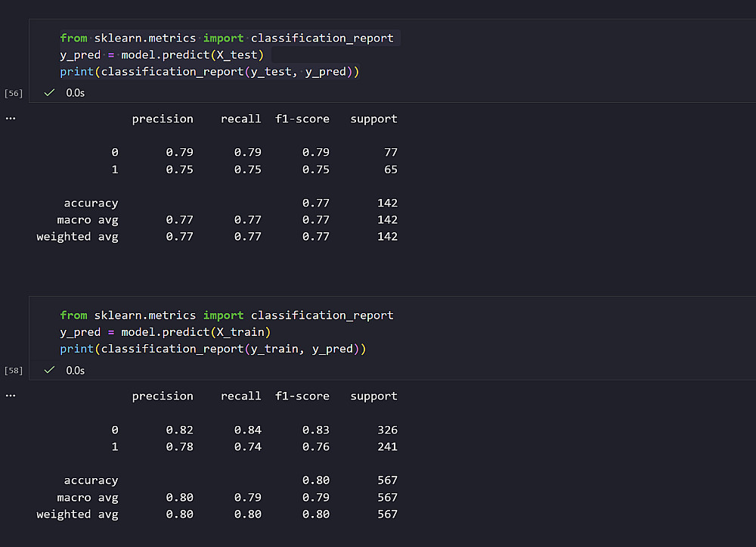Screen dimensions: 756x547
Task: Click the execution count label [56]
Action: pyautogui.click(x=14, y=93)
